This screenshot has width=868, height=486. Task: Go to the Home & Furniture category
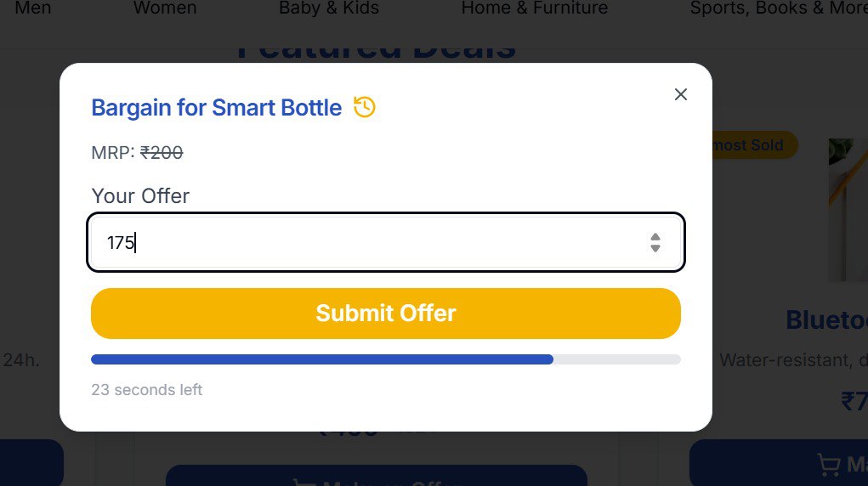[x=534, y=8]
